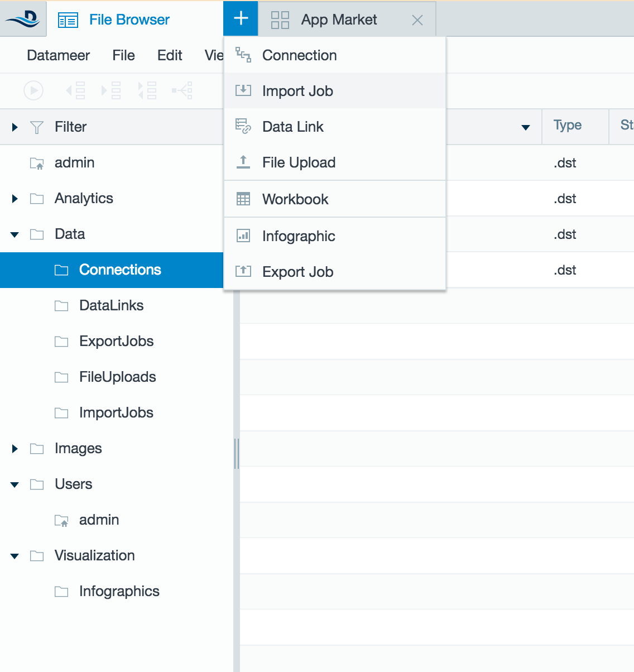634x672 pixels.
Task: Select the Visualization folder
Action: click(94, 555)
